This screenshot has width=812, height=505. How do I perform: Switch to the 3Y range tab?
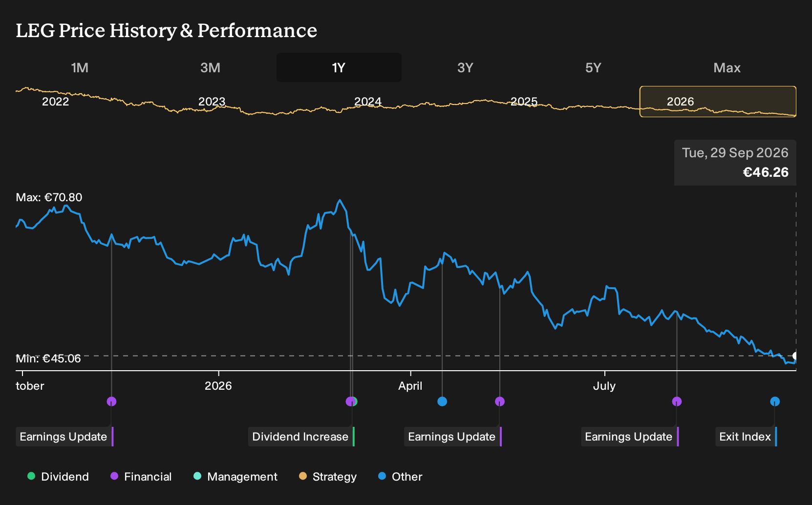pyautogui.click(x=465, y=67)
